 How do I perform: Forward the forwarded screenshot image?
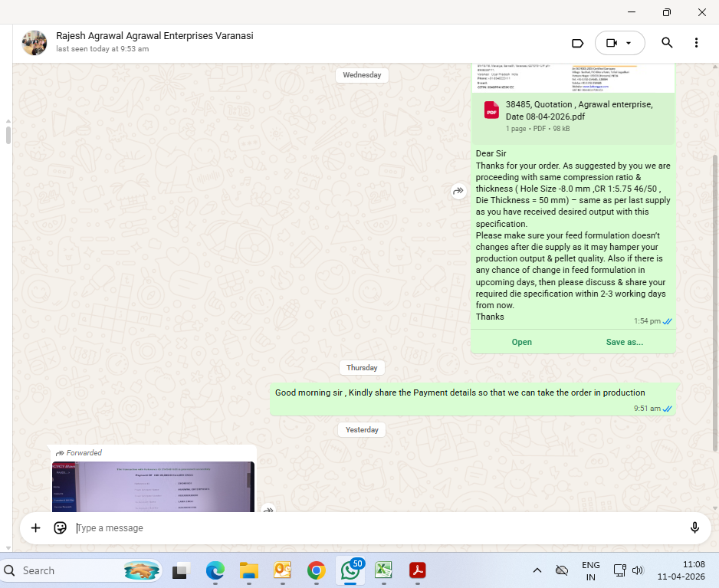(268, 508)
